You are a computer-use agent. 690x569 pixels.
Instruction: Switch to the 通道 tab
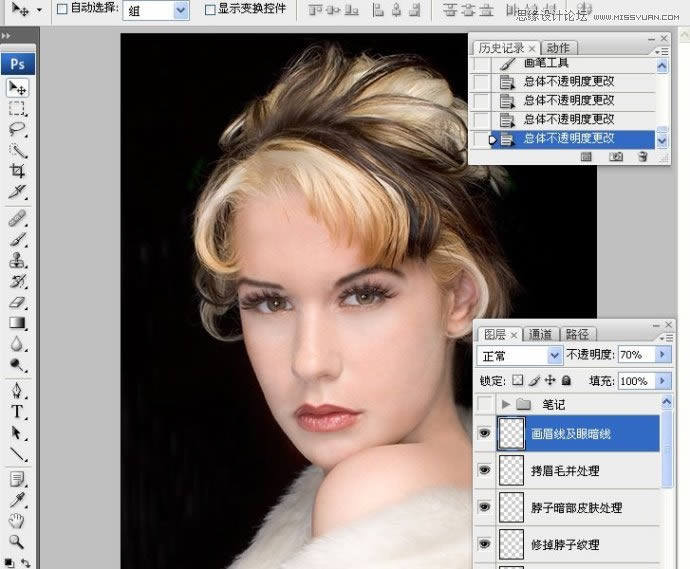[x=540, y=334]
